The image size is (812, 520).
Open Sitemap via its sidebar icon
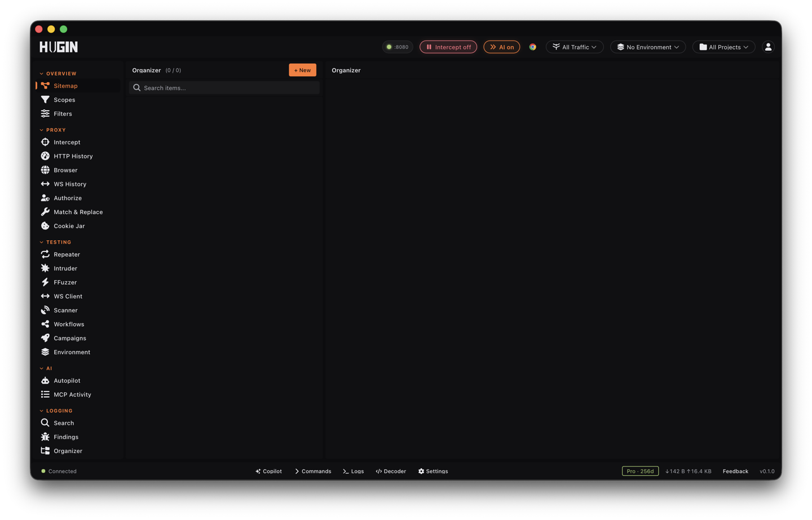(x=45, y=86)
